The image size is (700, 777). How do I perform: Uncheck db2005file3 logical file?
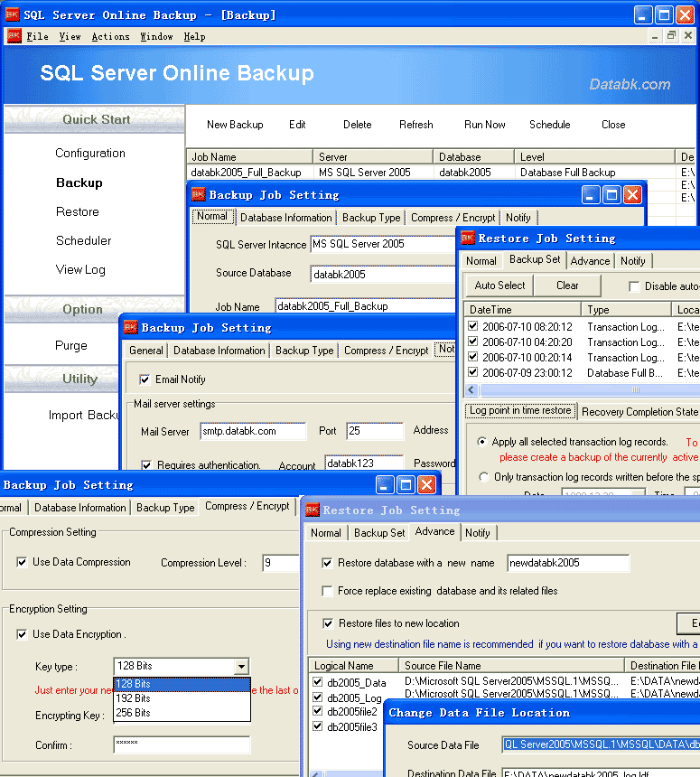tap(318, 726)
